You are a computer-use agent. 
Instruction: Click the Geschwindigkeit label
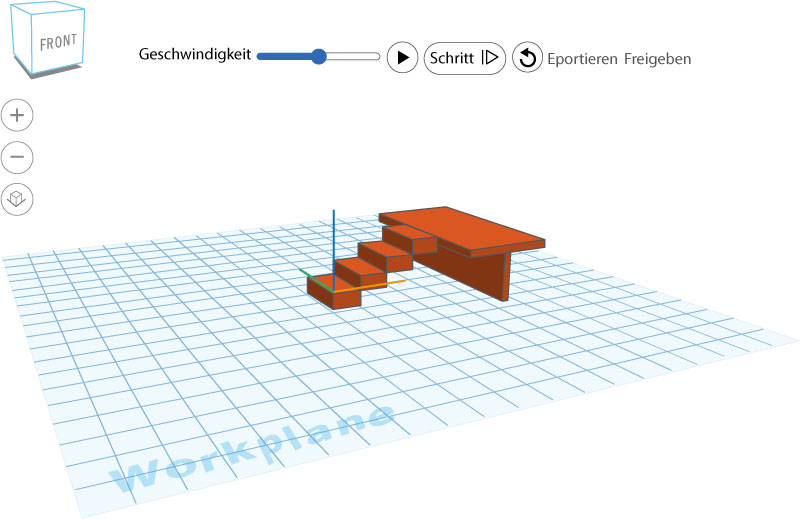pyautogui.click(x=195, y=54)
